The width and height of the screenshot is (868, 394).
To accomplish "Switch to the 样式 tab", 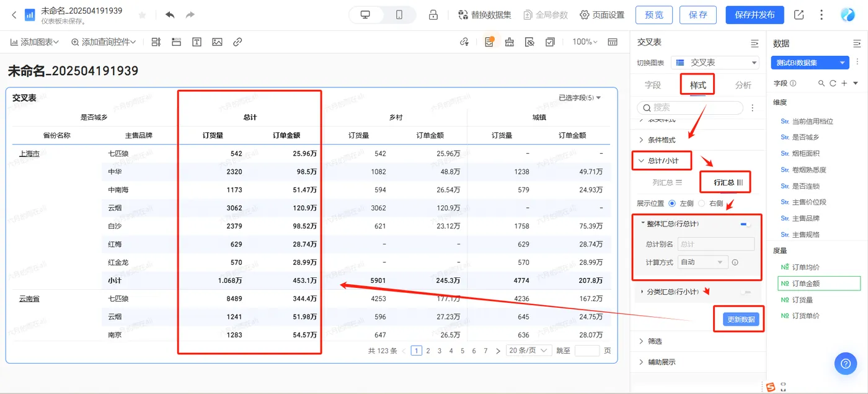I will coord(697,85).
